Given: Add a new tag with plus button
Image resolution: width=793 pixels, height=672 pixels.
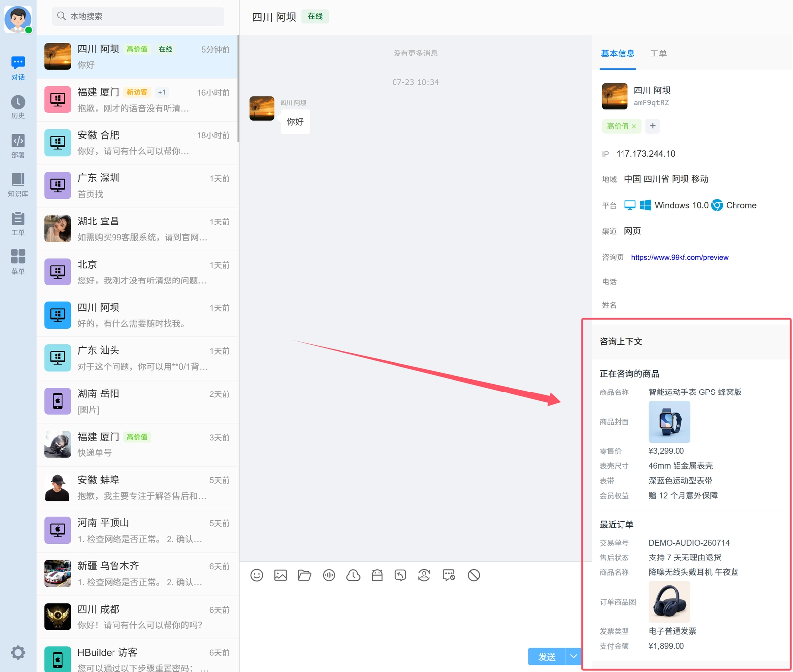Looking at the screenshot, I should pos(653,126).
